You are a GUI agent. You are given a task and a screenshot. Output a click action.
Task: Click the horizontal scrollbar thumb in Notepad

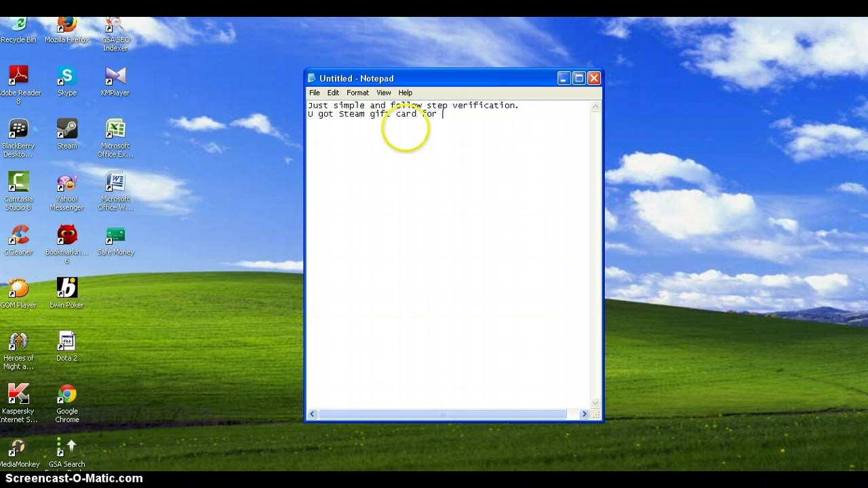442,414
